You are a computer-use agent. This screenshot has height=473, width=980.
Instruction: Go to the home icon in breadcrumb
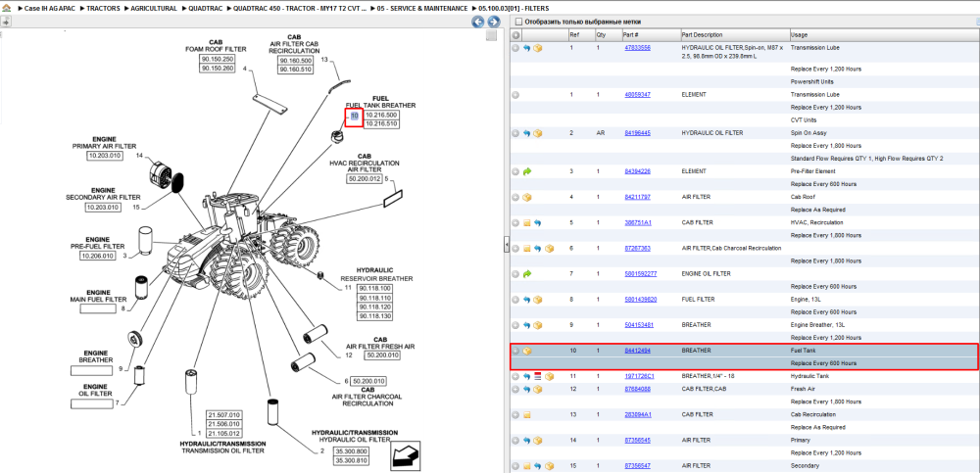point(6,9)
